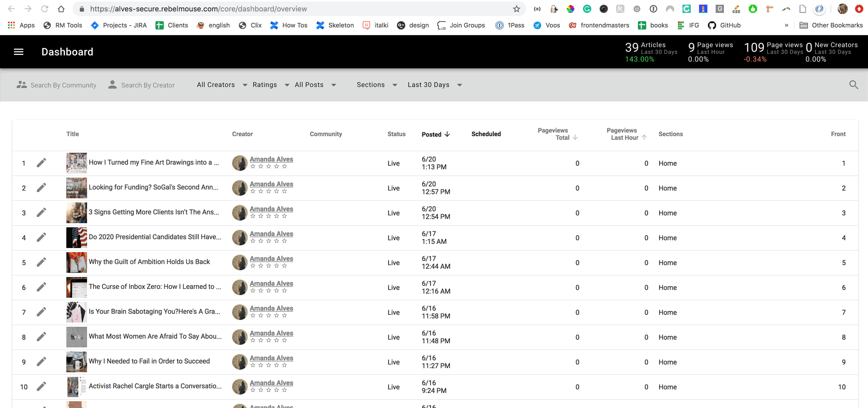The image size is (868, 408).
Task: Open the GitHub bookmark
Action: pos(724,25)
